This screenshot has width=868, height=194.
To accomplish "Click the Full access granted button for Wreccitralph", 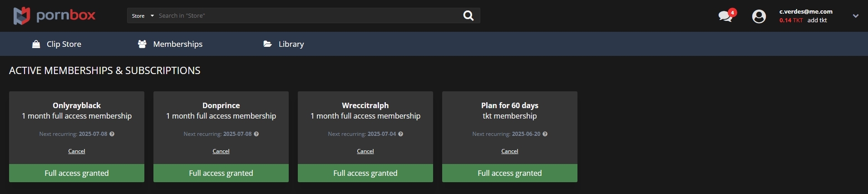I will (365, 173).
